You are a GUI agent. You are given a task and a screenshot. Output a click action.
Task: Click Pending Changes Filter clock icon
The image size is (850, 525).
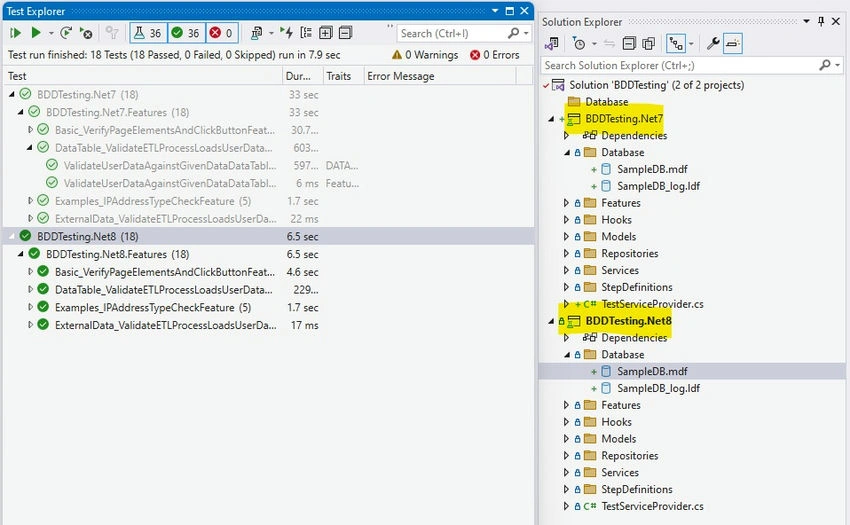[x=579, y=43]
